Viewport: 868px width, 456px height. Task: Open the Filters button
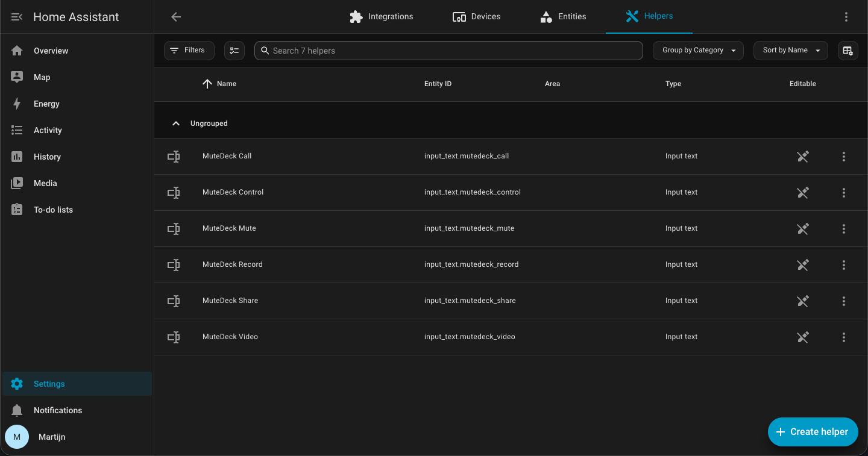click(189, 51)
